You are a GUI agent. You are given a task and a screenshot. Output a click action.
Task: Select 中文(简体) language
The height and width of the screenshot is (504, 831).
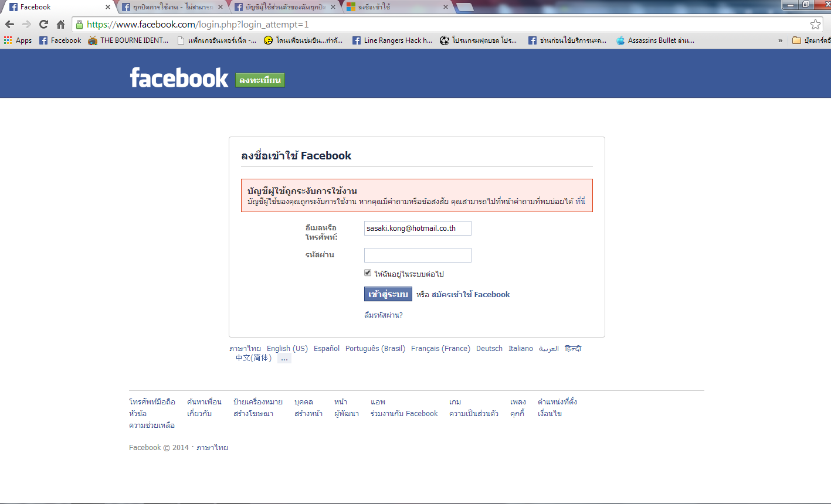[253, 358]
